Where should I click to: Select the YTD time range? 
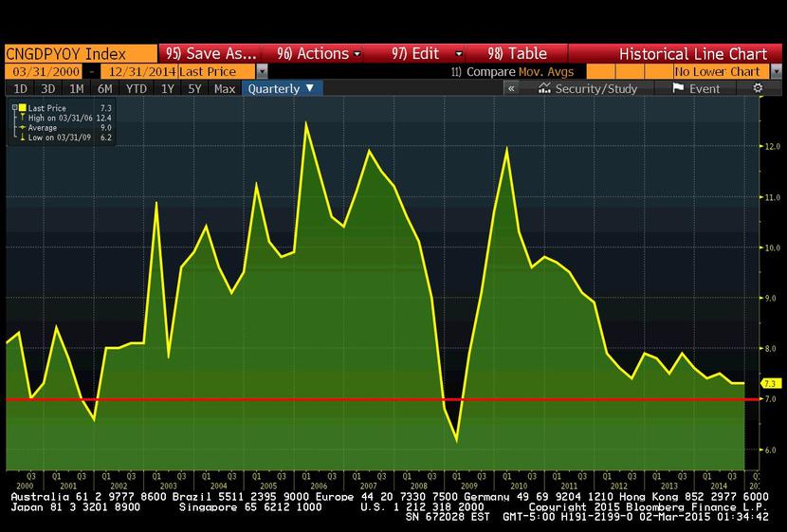[137, 88]
